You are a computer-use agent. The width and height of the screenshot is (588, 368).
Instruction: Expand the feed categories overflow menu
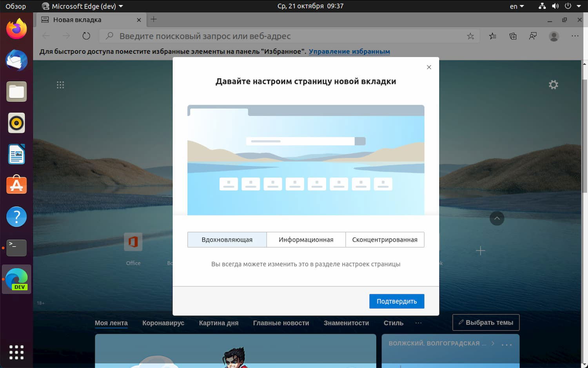(x=418, y=322)
